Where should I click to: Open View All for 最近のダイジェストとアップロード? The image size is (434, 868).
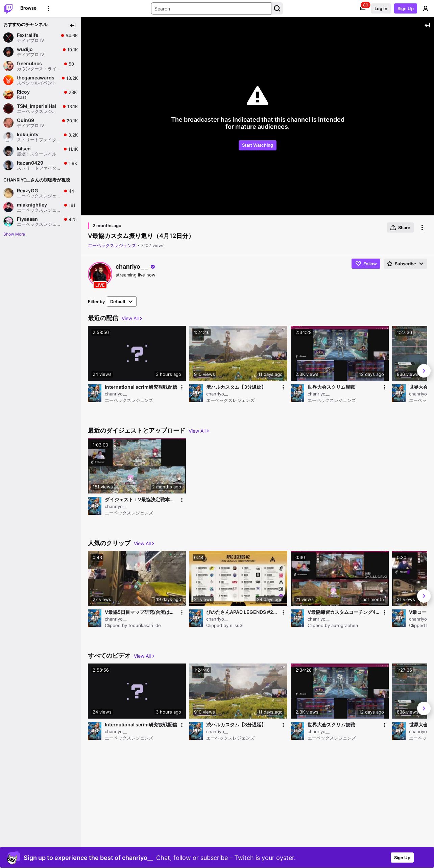point(199,431)
